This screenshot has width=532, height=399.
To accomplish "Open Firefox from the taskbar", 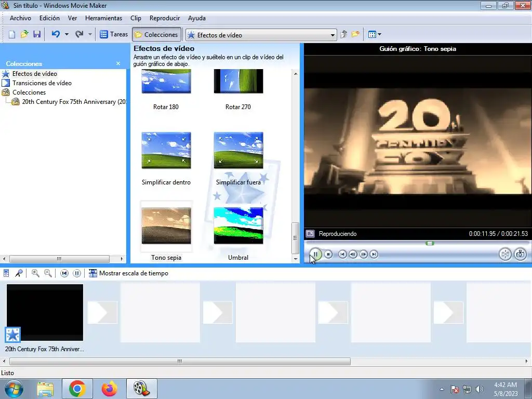I will (109, 389).
